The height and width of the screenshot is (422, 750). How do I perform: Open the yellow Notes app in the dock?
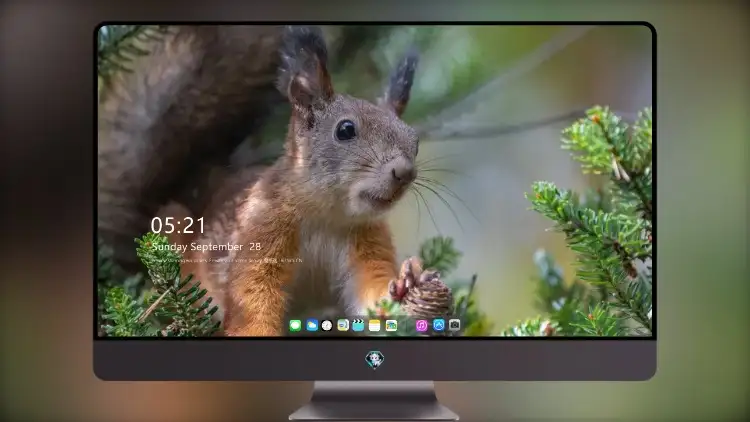coord(375,326)
